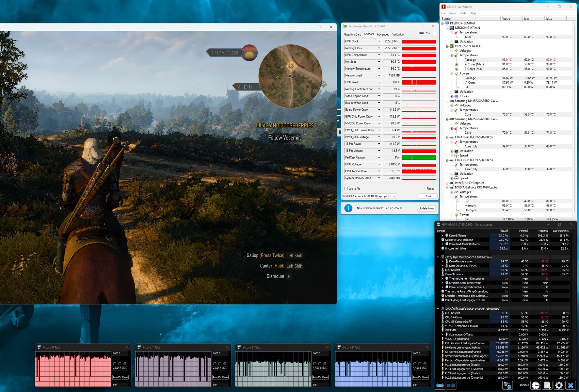Click HWiNFO network computers icon

pyautogui.click(x=507, y=385)
